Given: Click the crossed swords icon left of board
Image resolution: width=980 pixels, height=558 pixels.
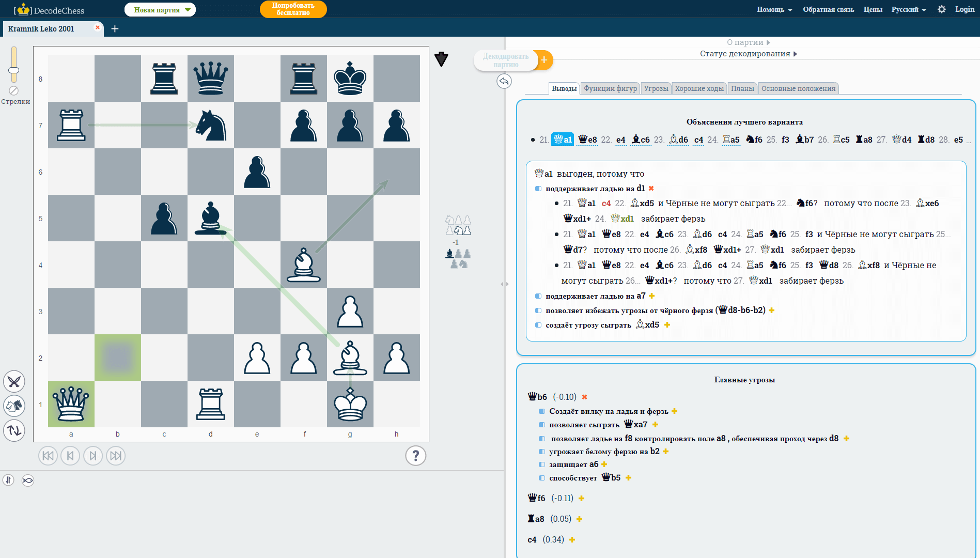Looking at the screenshot, I should point(14,382).
